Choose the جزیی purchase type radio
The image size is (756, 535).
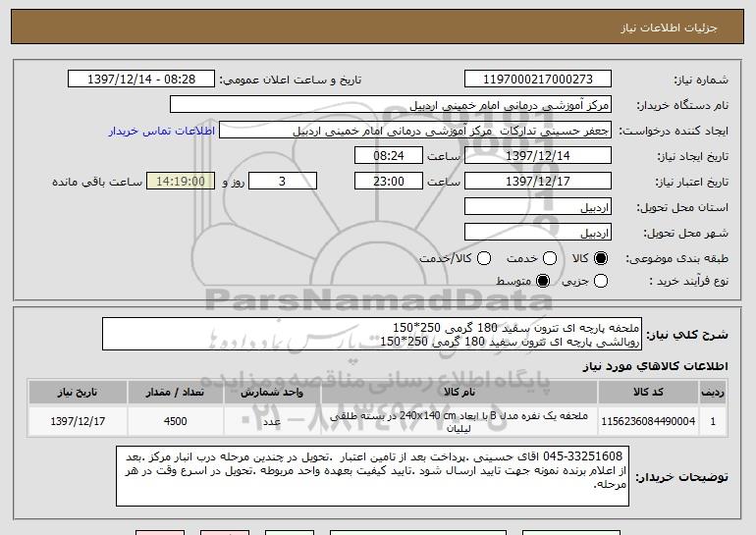601,281
